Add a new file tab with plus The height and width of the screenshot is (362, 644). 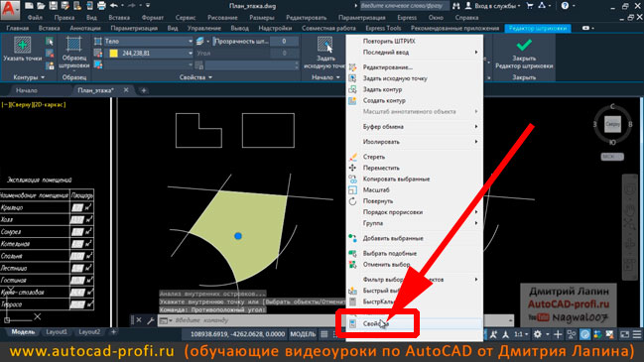click(x=144, y=90)
